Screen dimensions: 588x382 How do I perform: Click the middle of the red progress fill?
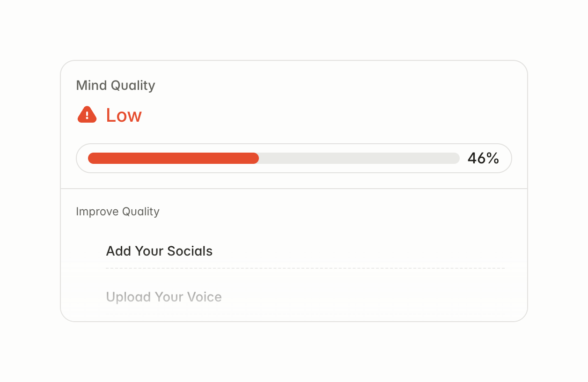[x=173, y=158]
